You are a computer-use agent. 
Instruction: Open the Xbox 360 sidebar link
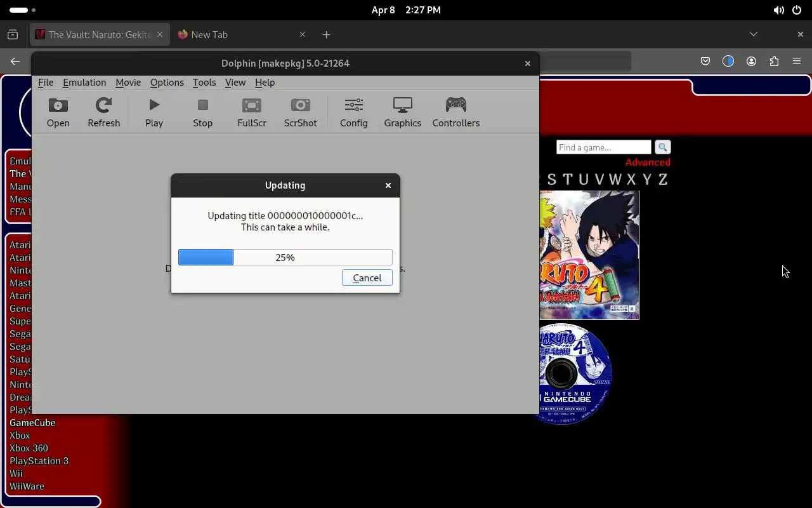point(29,448)
